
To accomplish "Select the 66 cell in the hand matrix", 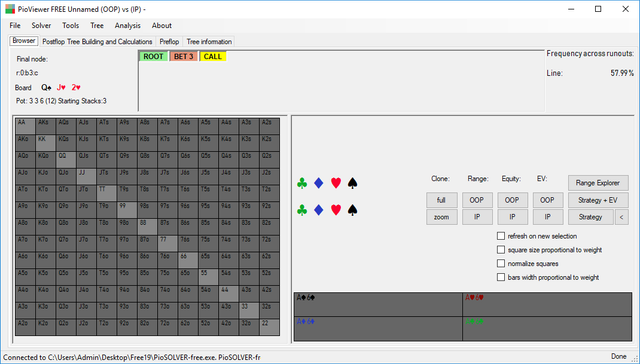I will click(x=188, y=260).
